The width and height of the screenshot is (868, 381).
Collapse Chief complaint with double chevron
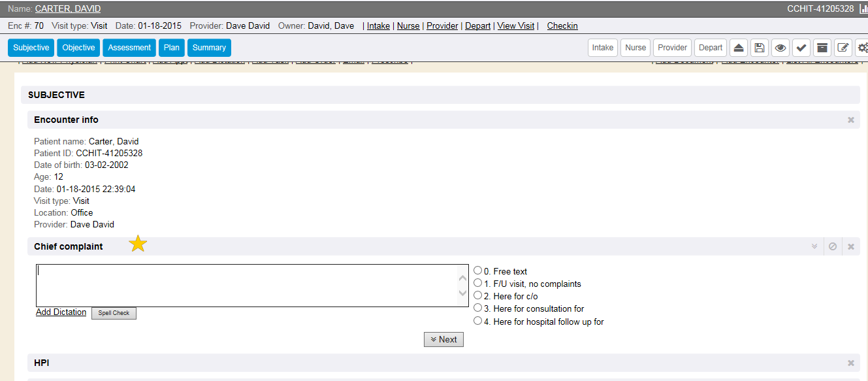814,246
